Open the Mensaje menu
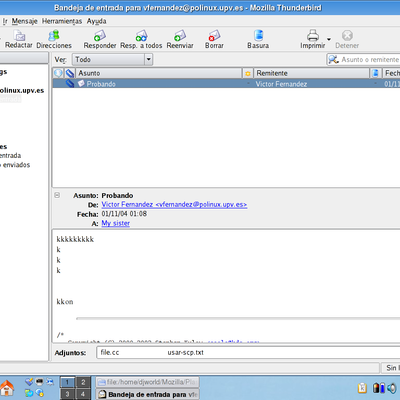 (25, 21)
